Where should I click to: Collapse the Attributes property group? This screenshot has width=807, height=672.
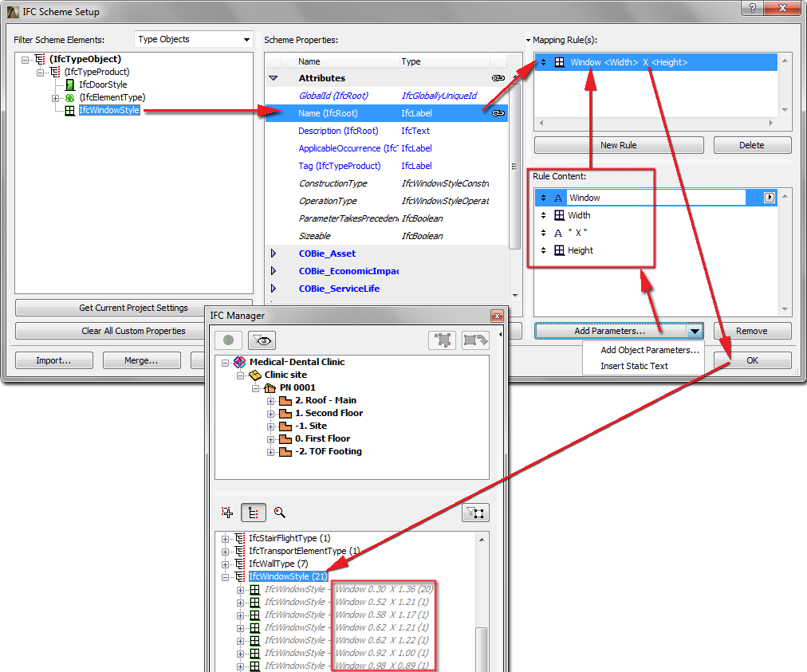tap(274, 78)
